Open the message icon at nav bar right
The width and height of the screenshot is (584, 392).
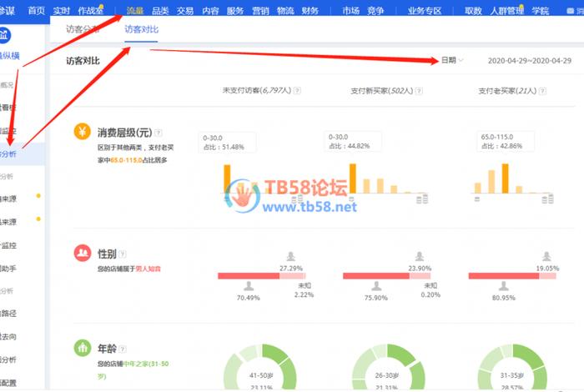pyautogui.click(x=570, y=11)
